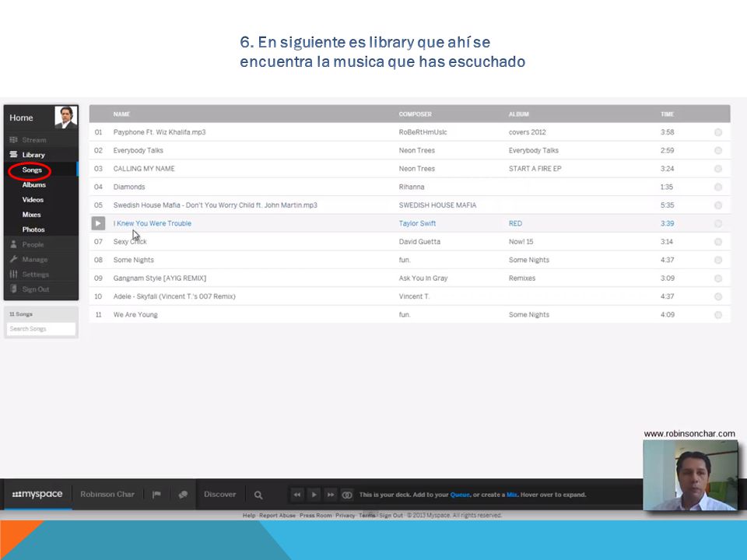Click Taylor Swift composer link
The image size is (747, 560).
(417, 223)
